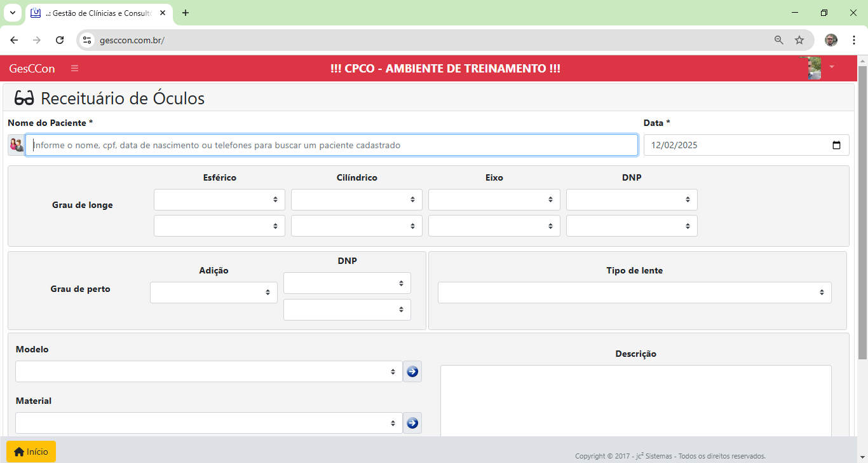Viewport: 868px width, 463px height.
Task: Open the calendar picker in Data field
Action: tap(836, 145)
